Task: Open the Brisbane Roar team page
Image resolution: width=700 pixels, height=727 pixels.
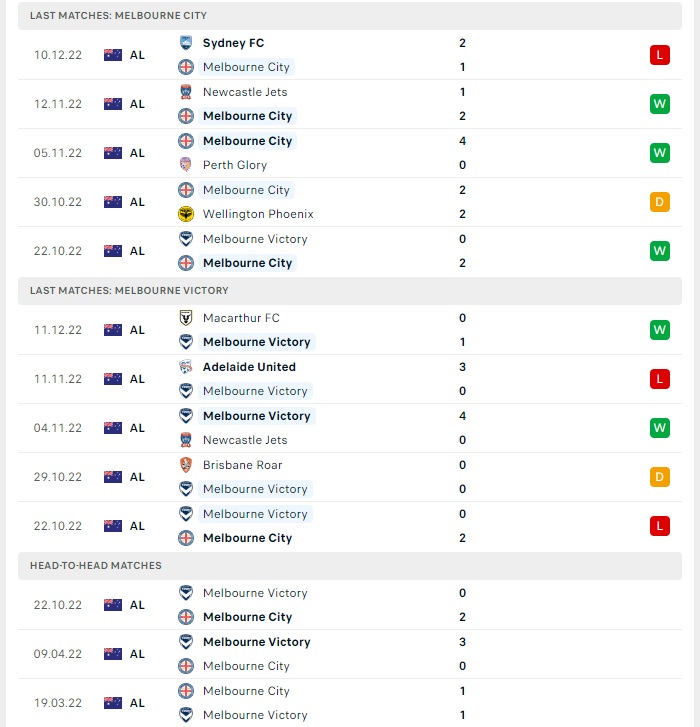Action: [x=242, y=465]
